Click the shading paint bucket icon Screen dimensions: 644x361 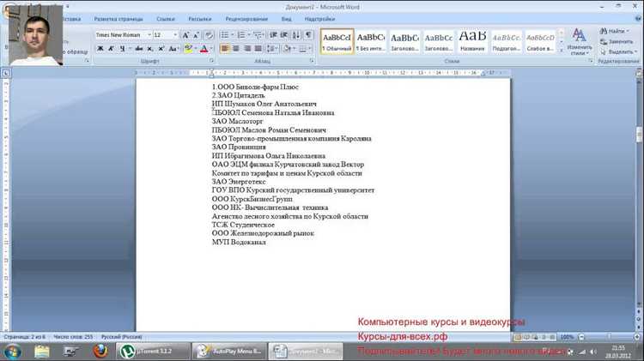pos(287,49)
